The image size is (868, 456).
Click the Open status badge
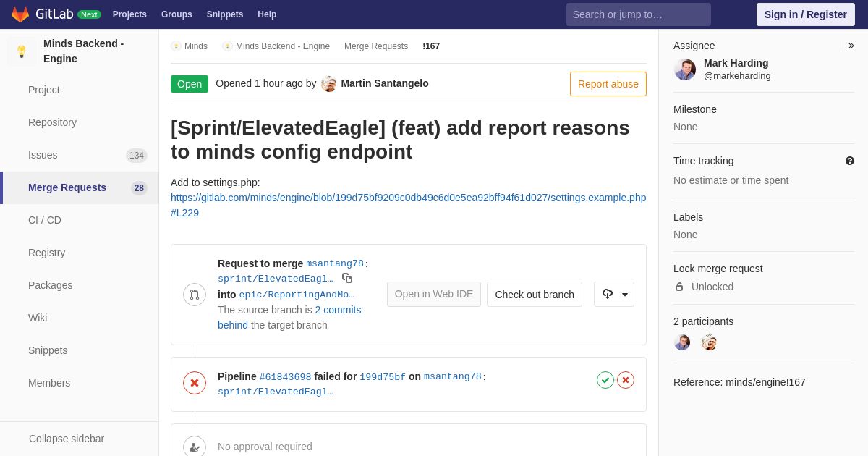click(190, 84)
